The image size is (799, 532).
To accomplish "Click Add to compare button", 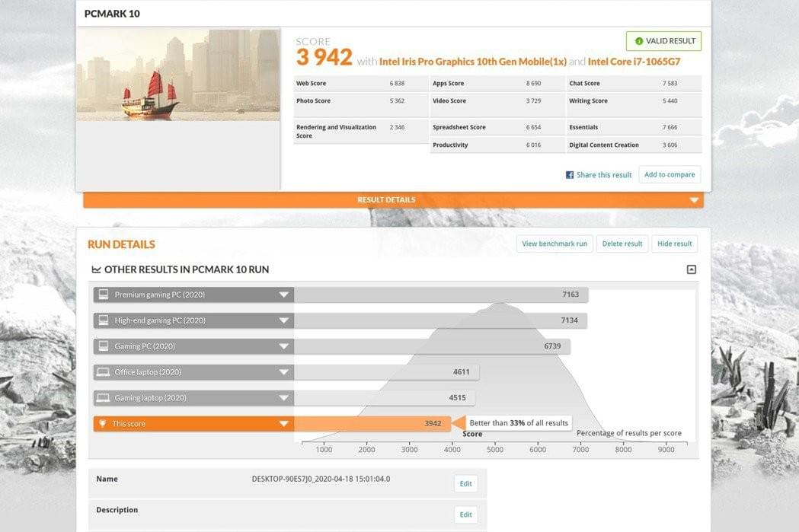I will click(670, 174).
